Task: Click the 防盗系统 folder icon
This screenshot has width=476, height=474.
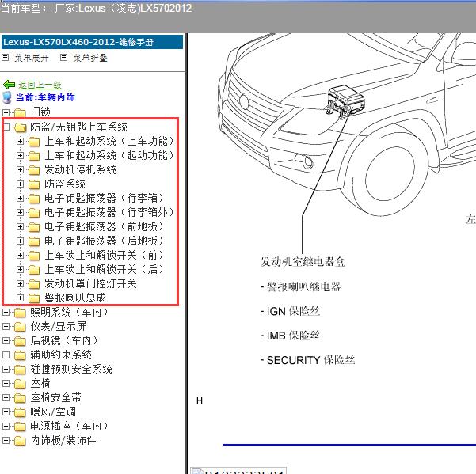Action: pyautogui.click(x=34, y=184)
